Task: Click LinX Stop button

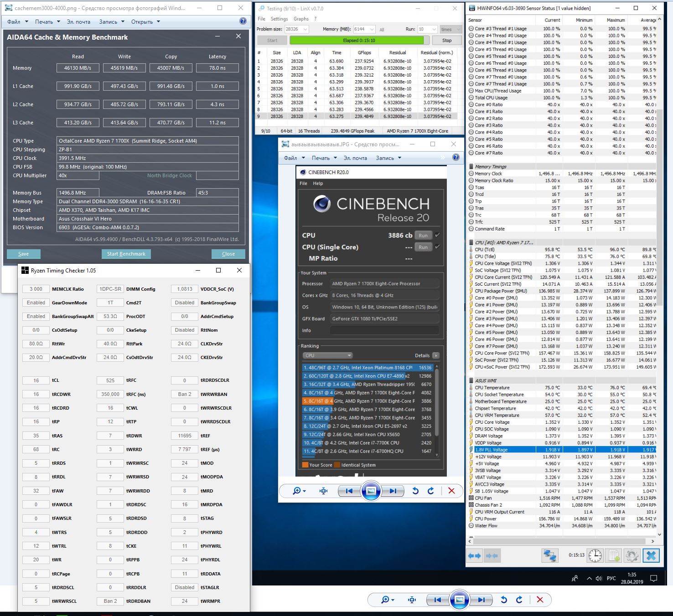Action: click(x=447, y=40)
